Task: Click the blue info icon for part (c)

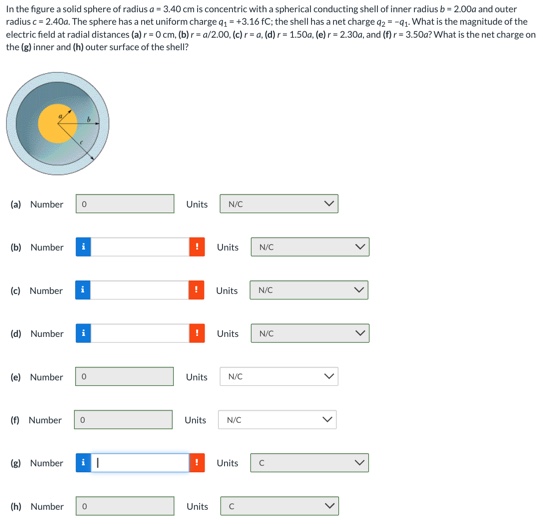Action: tap(83, 290)
